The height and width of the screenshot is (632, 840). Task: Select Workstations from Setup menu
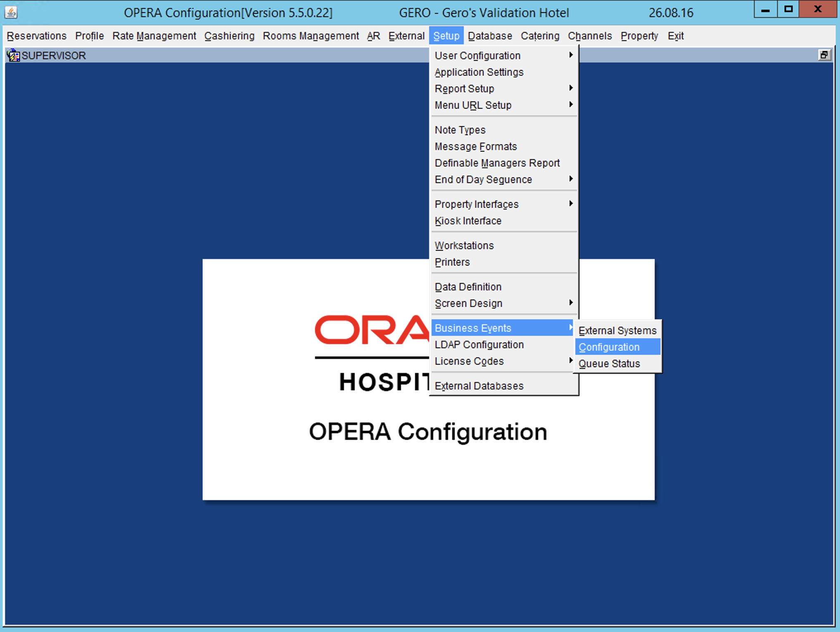464,245
